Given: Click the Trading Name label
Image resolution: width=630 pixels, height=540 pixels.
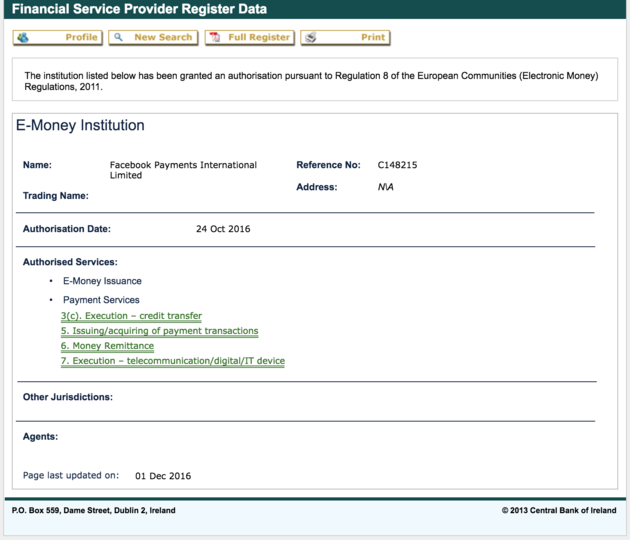Looking at the screenshot, I should click(55, 196).
